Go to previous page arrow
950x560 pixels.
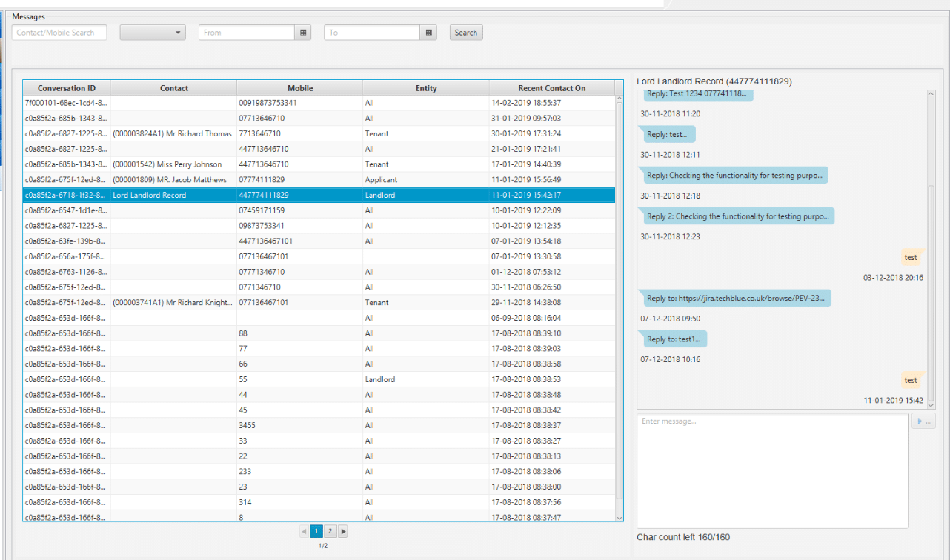(x=304, y=531)
